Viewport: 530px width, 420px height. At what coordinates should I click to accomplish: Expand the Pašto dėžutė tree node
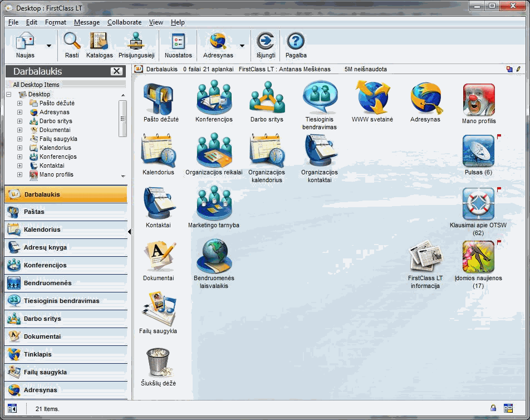click(20, 103)
